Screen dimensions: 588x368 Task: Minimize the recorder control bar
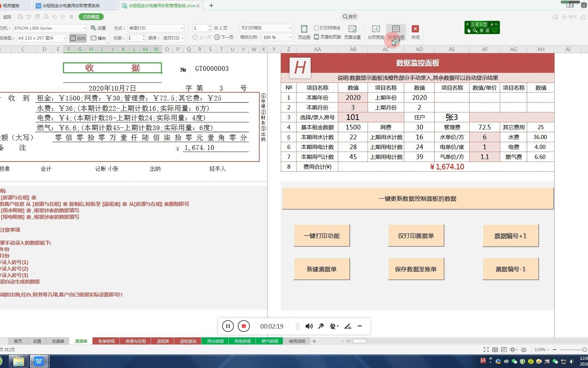pos(360,326)
